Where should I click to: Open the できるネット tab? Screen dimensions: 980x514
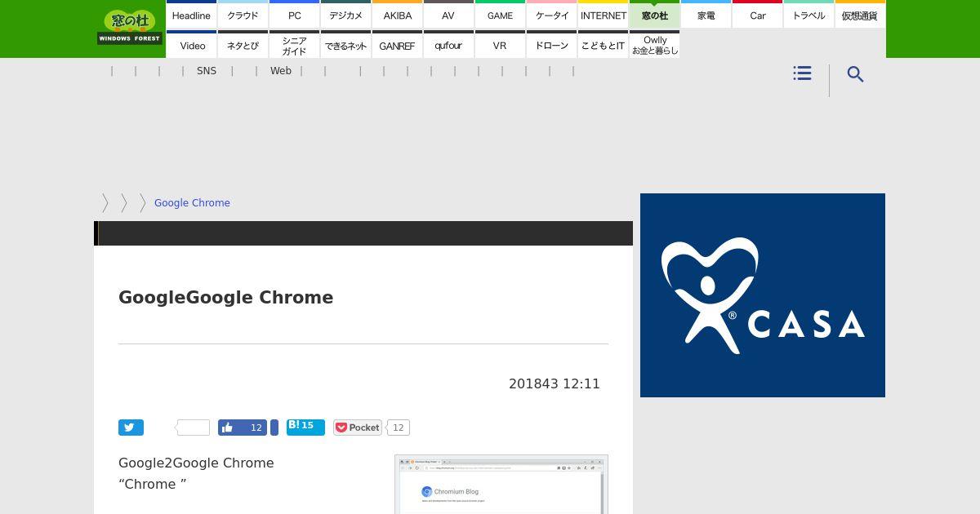click(345, 45)
